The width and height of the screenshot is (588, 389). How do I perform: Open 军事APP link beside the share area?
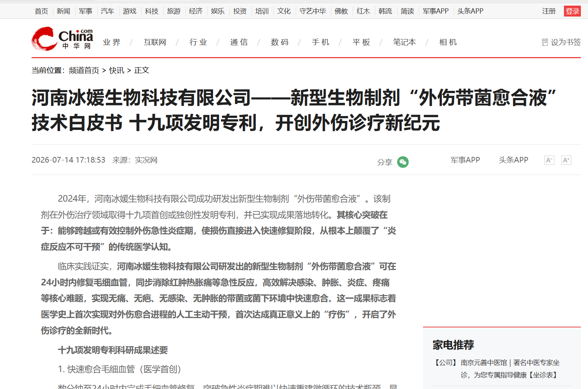[466, 160]
